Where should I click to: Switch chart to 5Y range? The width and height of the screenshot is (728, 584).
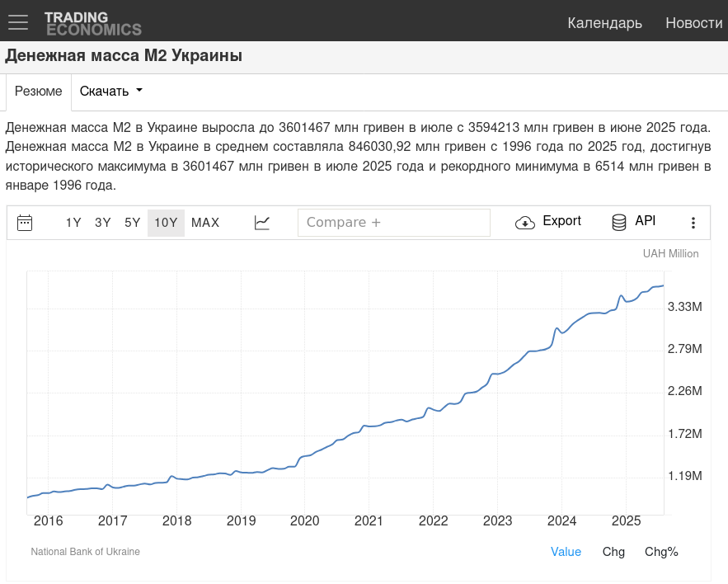coord(133,223)
